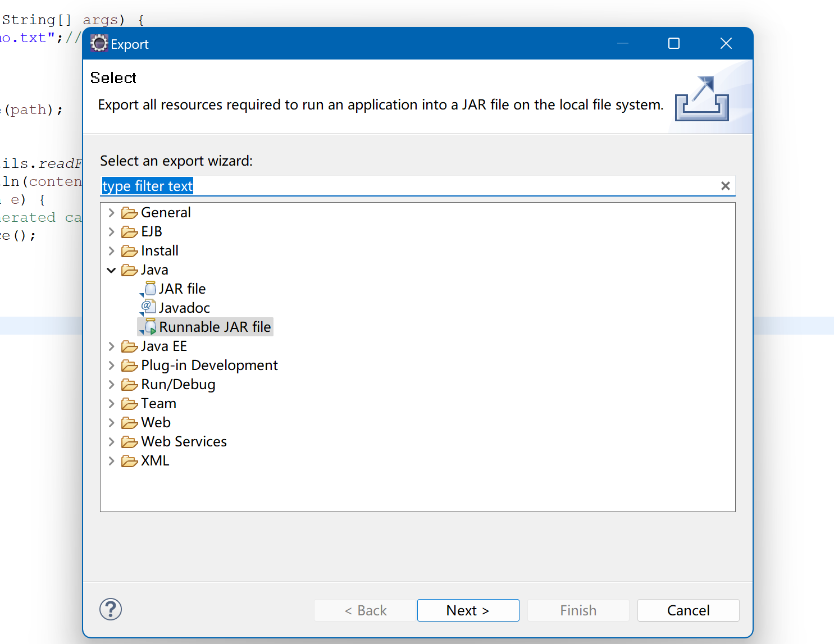Select the Web folder label
The image size is (834, 644).
click(x=156, y=423)
